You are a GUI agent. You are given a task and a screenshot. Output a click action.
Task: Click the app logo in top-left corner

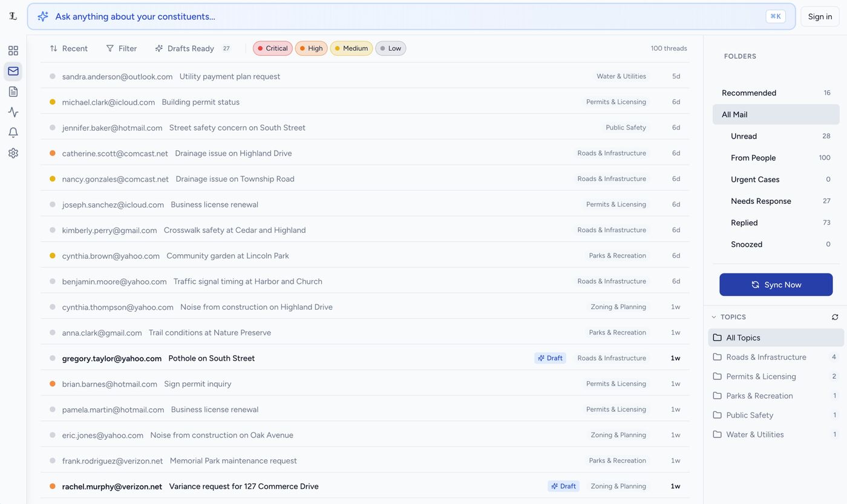click(13, 16)
